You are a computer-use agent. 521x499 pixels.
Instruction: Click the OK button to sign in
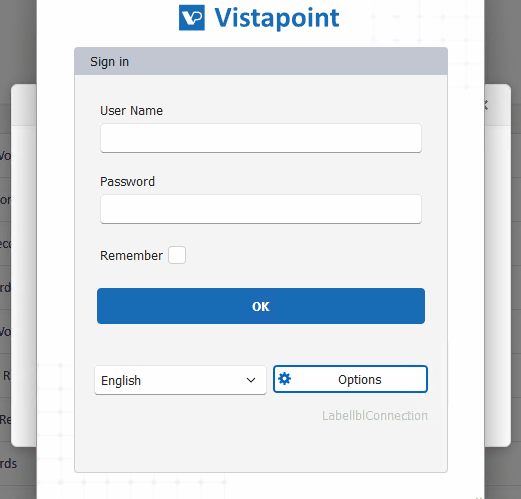click(261, 306)
